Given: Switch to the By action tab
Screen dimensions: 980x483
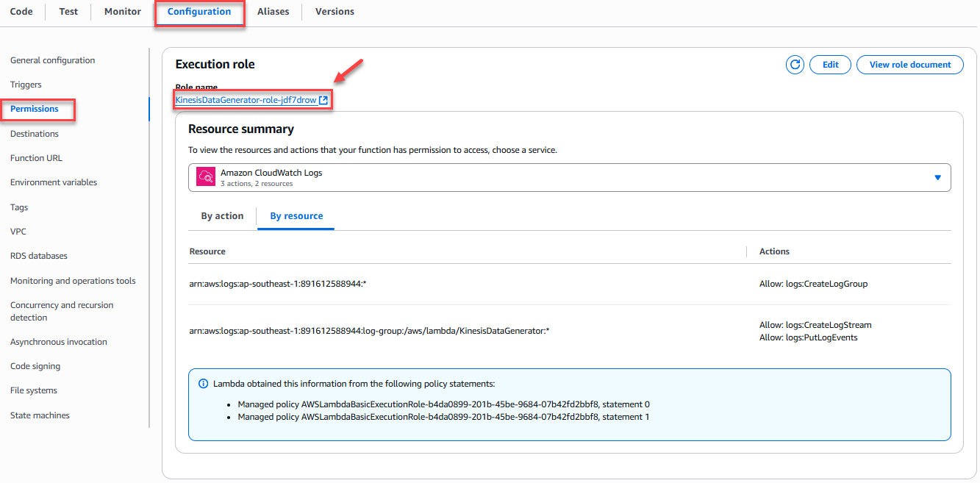Looking at the screenshot, I should [222, 216].
